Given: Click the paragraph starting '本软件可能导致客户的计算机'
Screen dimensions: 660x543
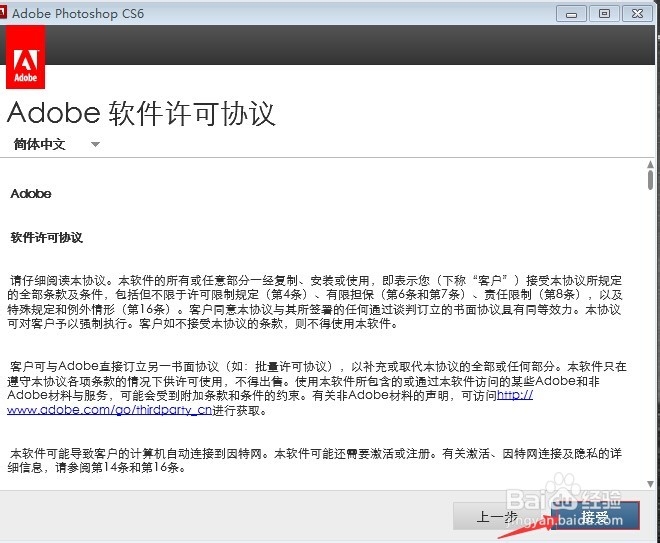Looking at the screenshot, I should [315, 460].
